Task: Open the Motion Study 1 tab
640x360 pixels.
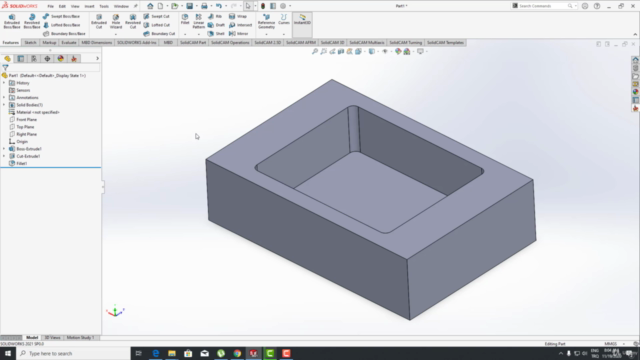Action: [80, 338]
